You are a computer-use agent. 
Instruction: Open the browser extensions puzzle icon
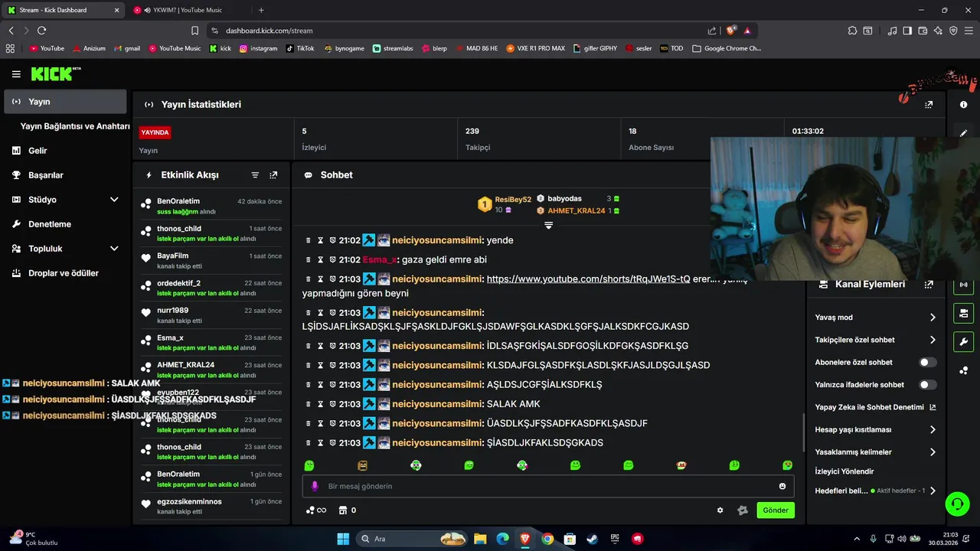point(852,31)
